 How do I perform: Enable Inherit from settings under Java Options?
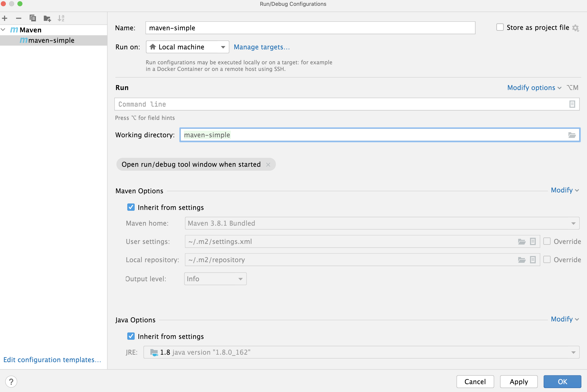pyautogui.click(x=131, y=336)
